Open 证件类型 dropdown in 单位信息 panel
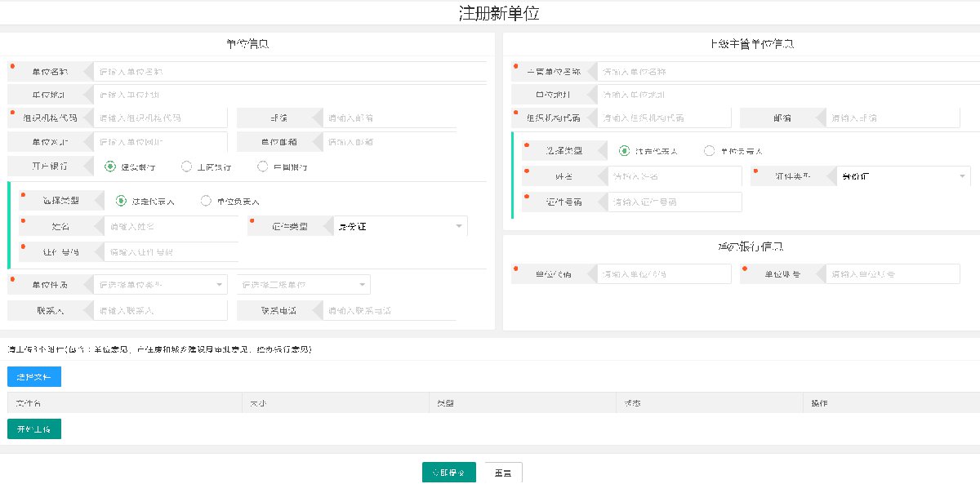980x484 pixels. click(x=400, y=226)
